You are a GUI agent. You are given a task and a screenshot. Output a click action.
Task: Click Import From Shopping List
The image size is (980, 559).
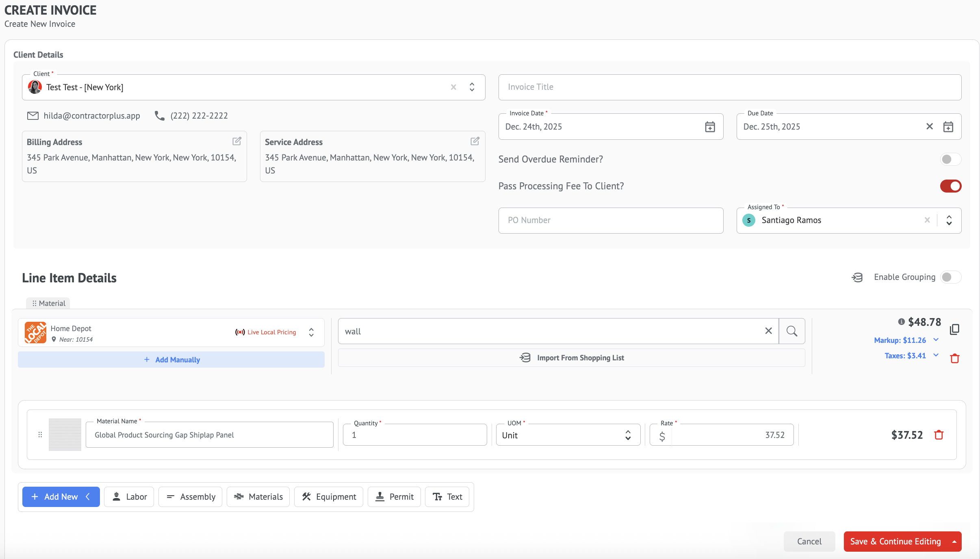click(x=571, y=358)
